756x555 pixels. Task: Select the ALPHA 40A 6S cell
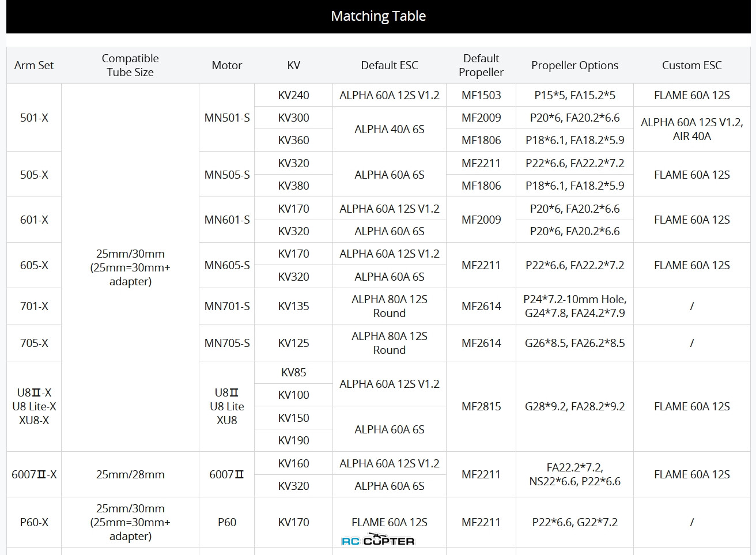390,129
